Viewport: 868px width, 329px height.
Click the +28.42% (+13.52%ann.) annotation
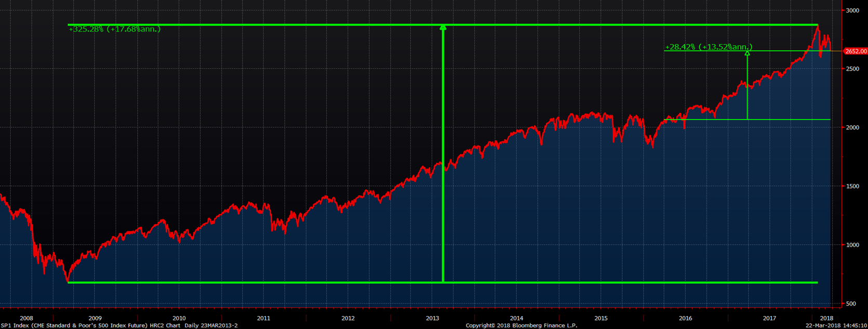(709, 47)
